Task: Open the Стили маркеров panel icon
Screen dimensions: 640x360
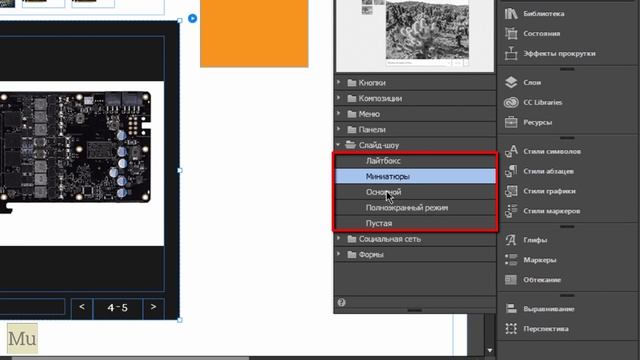Action: coord(511,211)
